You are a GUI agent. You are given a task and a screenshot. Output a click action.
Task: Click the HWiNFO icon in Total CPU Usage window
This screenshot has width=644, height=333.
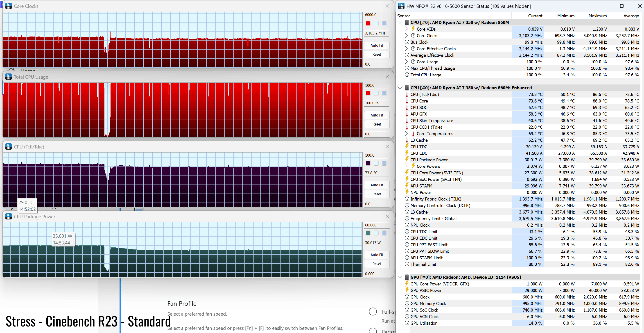(9, 77)
